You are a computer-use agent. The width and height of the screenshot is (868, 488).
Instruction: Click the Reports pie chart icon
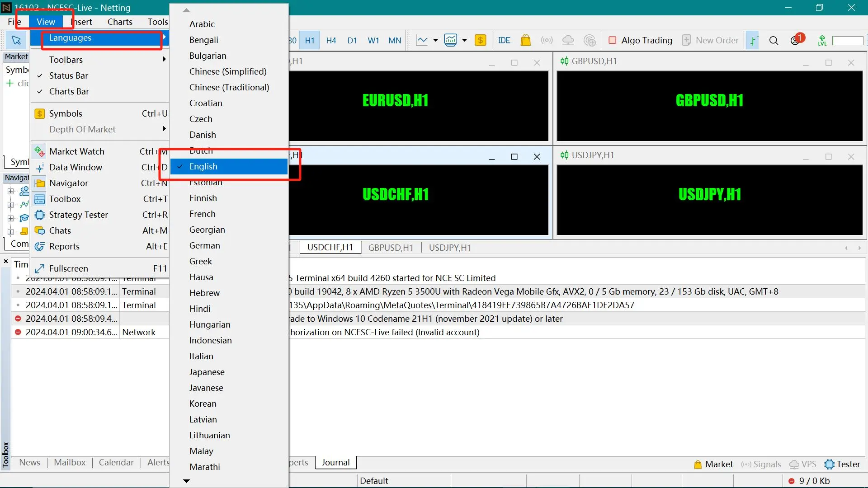[x=40, y=246]
